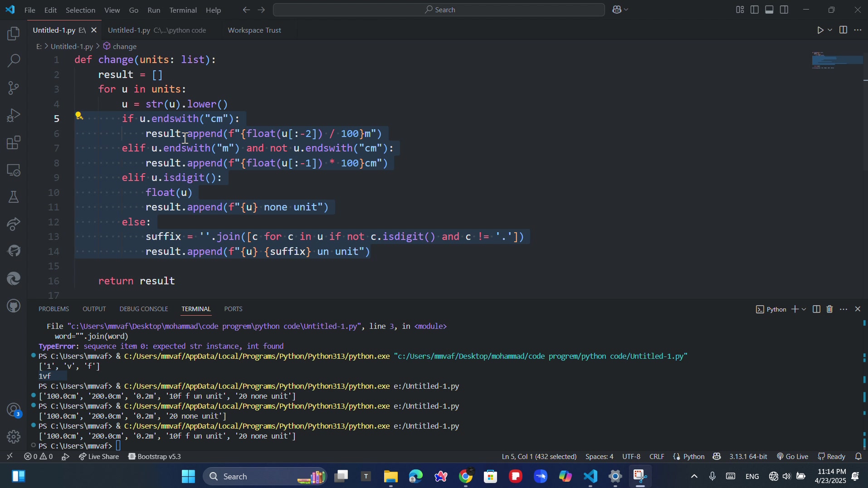Toggle the primary side bar layout button
868x488 pixels.
[755, 10]
